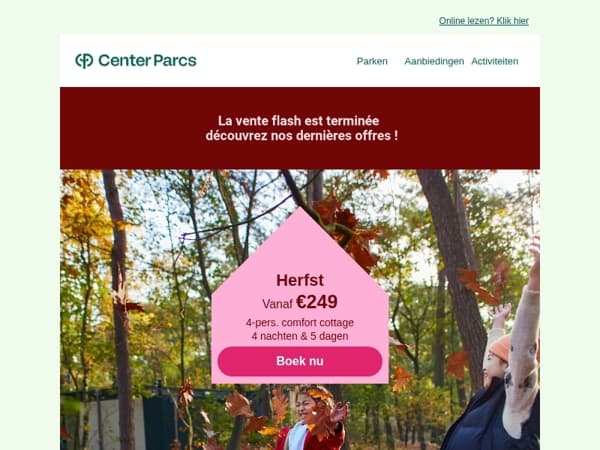The width and height of the screenshot is (600, 450).
Task: Select the Activiteiten navigation link
Action: pyautogui.click(x=495, y=61)
